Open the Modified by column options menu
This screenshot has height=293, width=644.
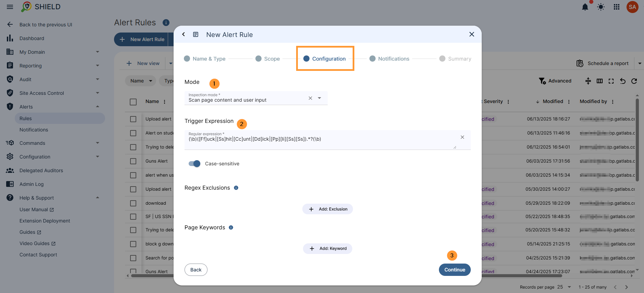613,102
